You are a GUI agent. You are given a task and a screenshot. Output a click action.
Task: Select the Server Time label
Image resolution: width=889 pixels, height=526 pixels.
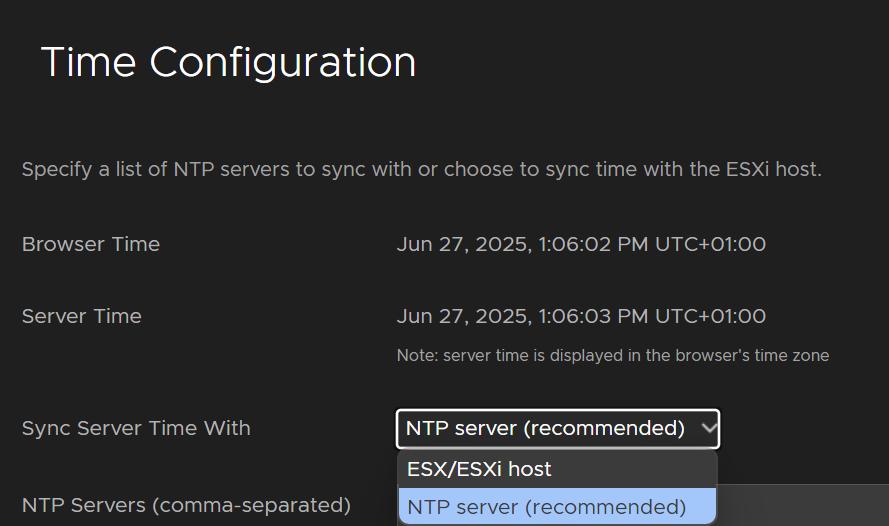(x=82, y=316)
